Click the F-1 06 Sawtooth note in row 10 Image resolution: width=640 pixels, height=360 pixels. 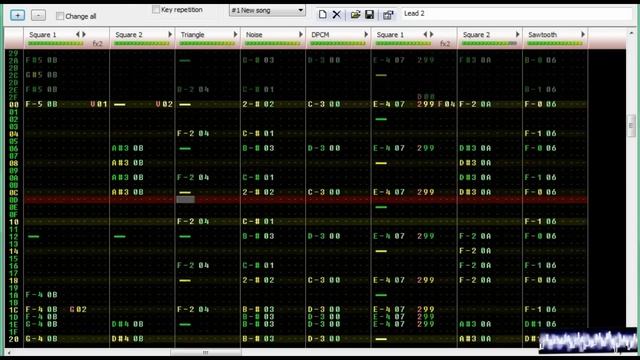point(540,222)
